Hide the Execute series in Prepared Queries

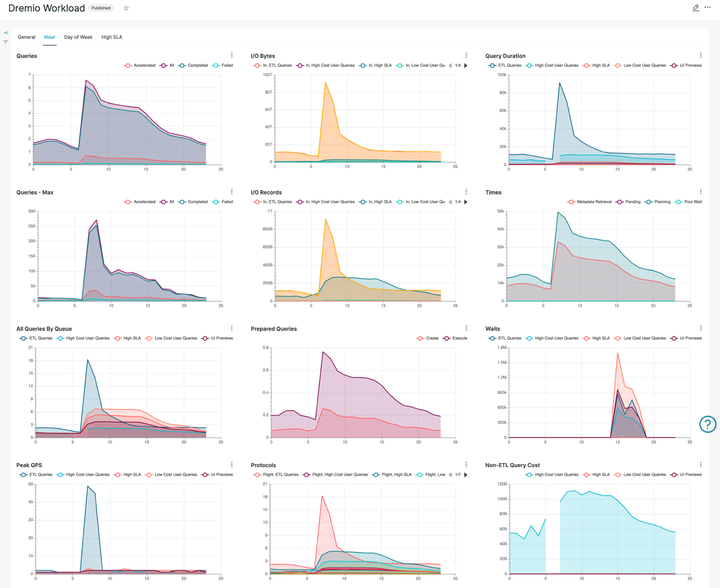click(x=455, y=338)
